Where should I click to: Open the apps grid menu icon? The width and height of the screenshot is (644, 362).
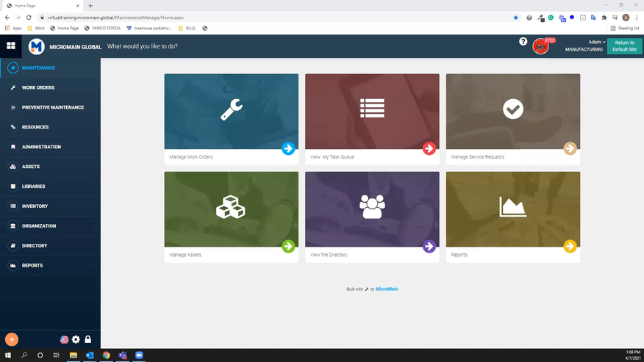click(x=11, y=46)
